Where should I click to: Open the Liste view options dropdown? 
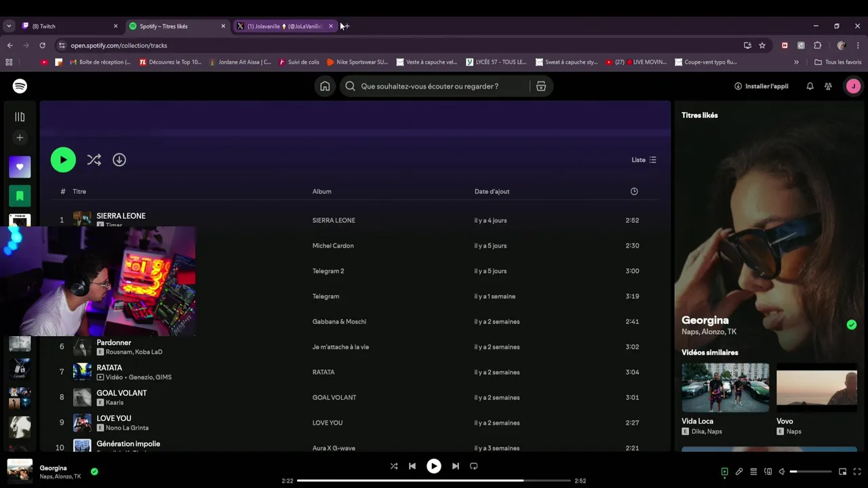pos(644,160)
